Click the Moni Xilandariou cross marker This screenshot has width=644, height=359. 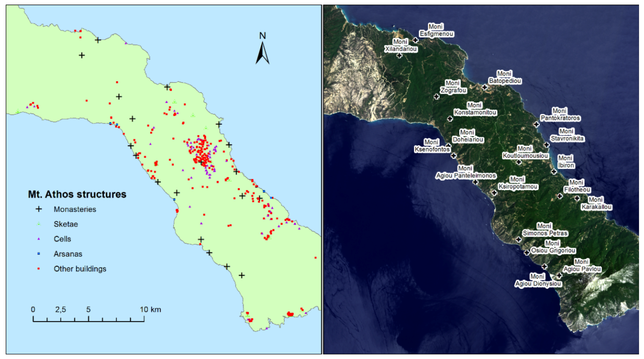399,55
